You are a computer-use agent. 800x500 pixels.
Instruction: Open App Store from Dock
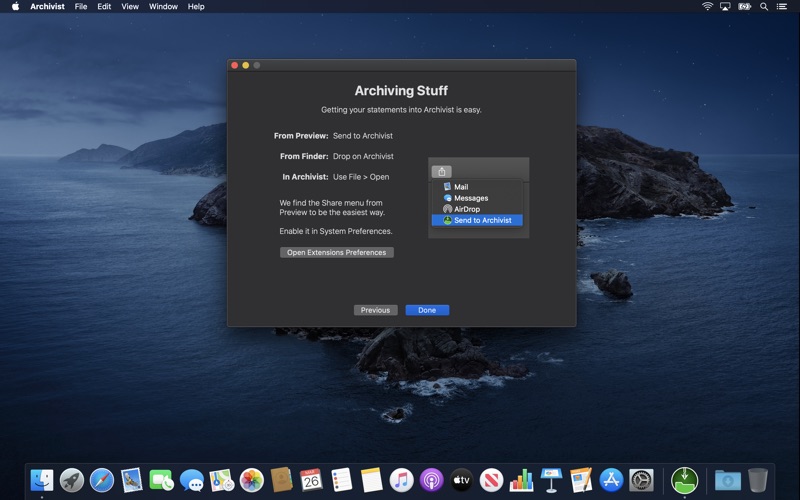[611, 480]
